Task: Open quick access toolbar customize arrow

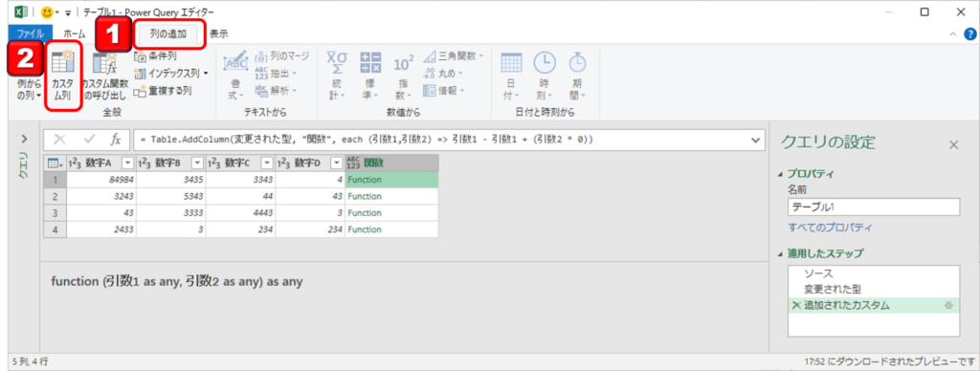Action: (67, 12)
